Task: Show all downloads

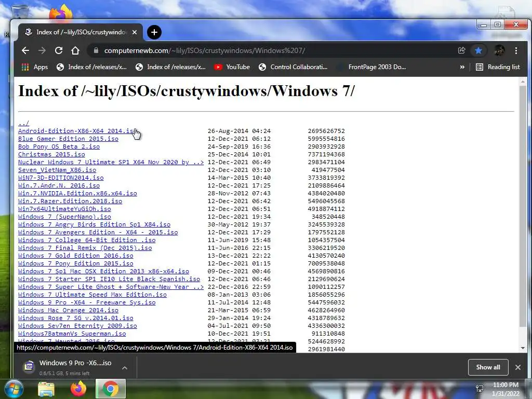Action: tap(488, 367)
